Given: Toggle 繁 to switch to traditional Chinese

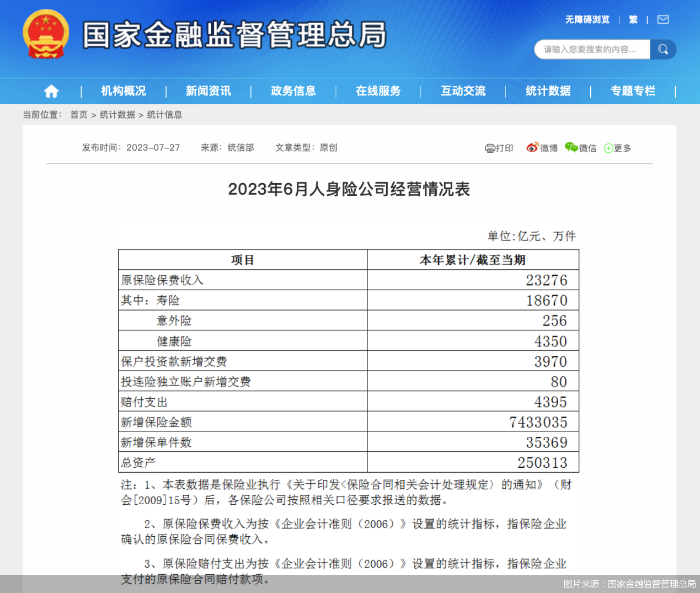Looking at the screenshot, I should click(x=633, y=19).
